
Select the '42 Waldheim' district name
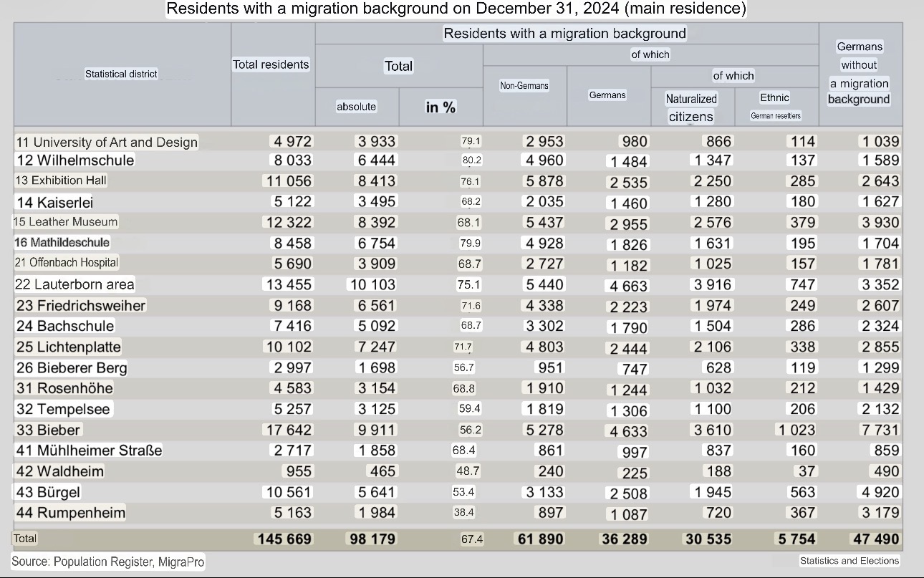click(x=60, y=471)
